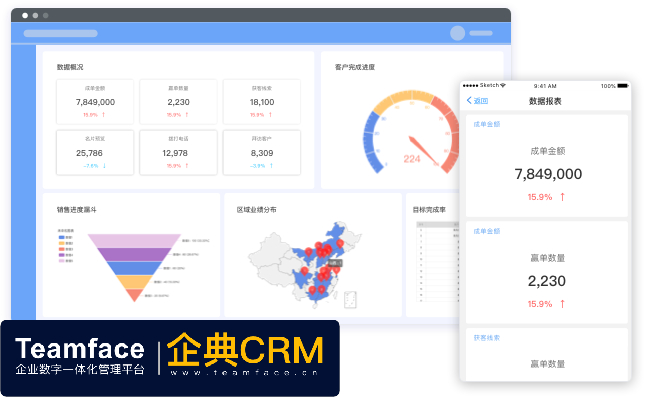Click the round user avatar in the blue header
The width and height of the screenshot is (645, 397).
point(457,33)
